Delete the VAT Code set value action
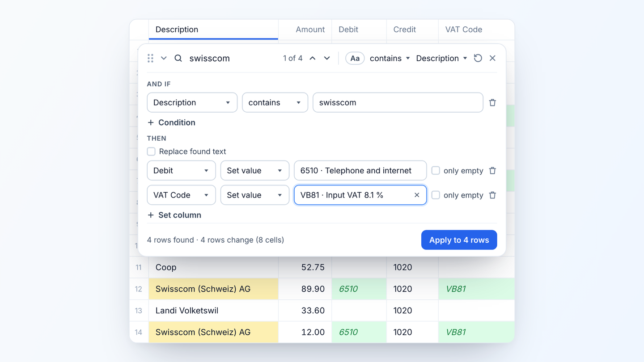Image resolution: width=644 pixels, height=362 pixels. pyautogui.click(x=492, y=195)
